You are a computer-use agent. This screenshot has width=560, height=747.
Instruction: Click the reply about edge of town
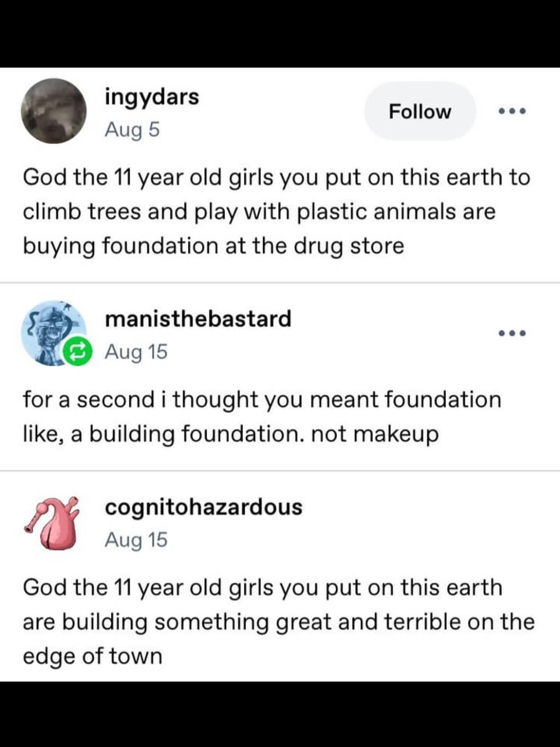(x=278, y=621)
